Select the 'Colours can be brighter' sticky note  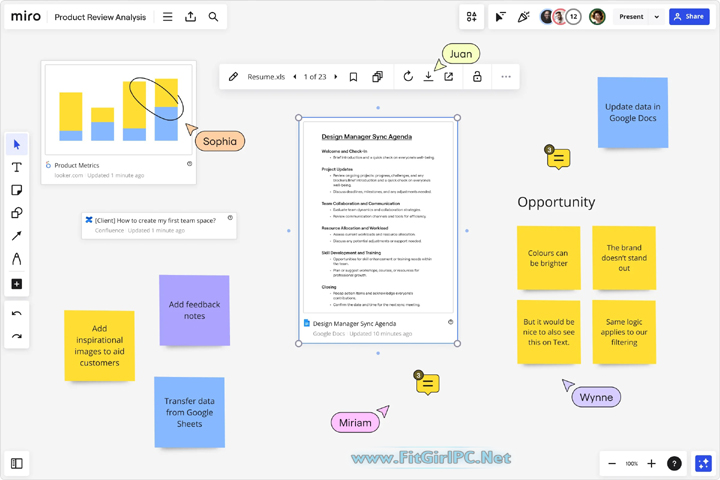click(x=548, y=259)
